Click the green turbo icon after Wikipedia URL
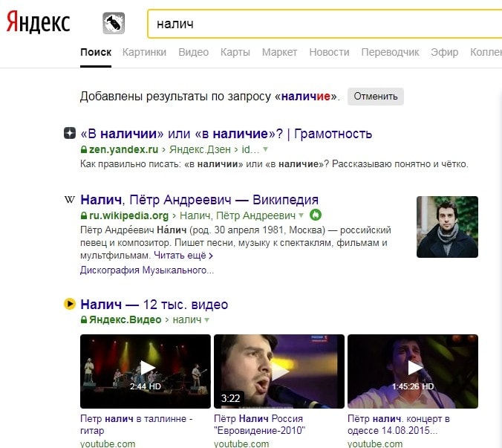 point(316,215)
